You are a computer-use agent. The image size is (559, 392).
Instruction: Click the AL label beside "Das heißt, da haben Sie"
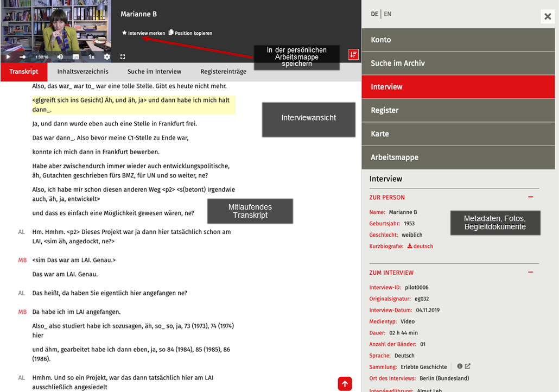[21, 293]
